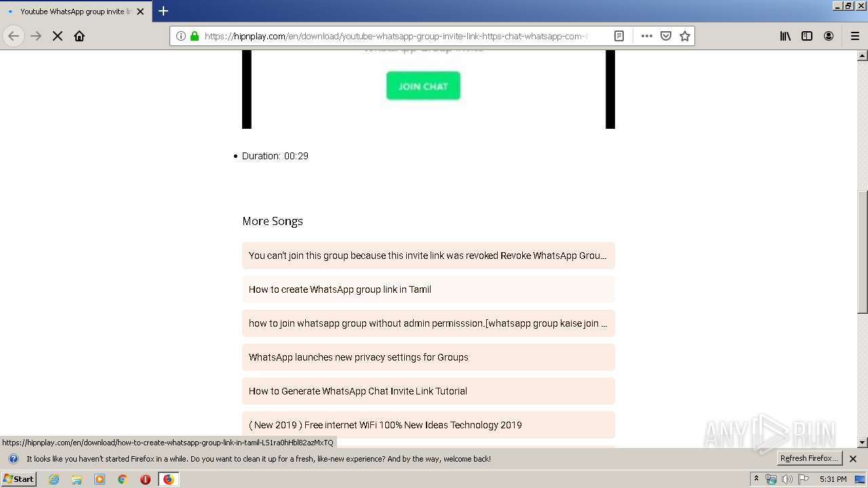This screenshot has width=868, height=488.
Task: Open 'How to create WhatsApp group link in Tamil'
Action: pos(429,289)
